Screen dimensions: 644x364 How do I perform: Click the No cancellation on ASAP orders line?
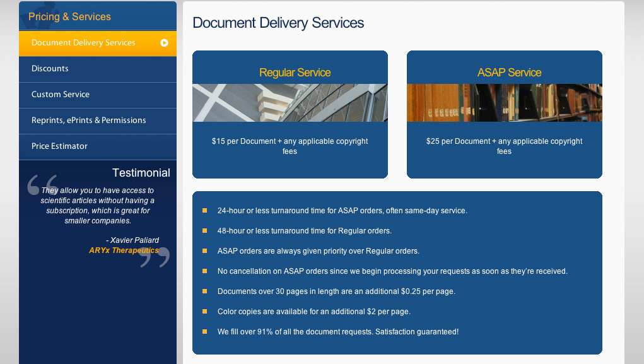pyautogui.click(x=392, y=271)
